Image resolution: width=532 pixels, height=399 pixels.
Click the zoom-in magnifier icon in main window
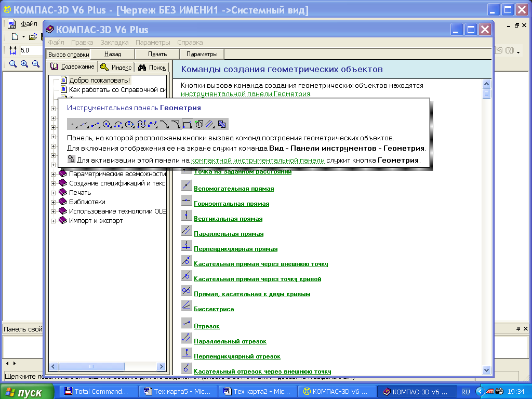[x=24, y=64]
